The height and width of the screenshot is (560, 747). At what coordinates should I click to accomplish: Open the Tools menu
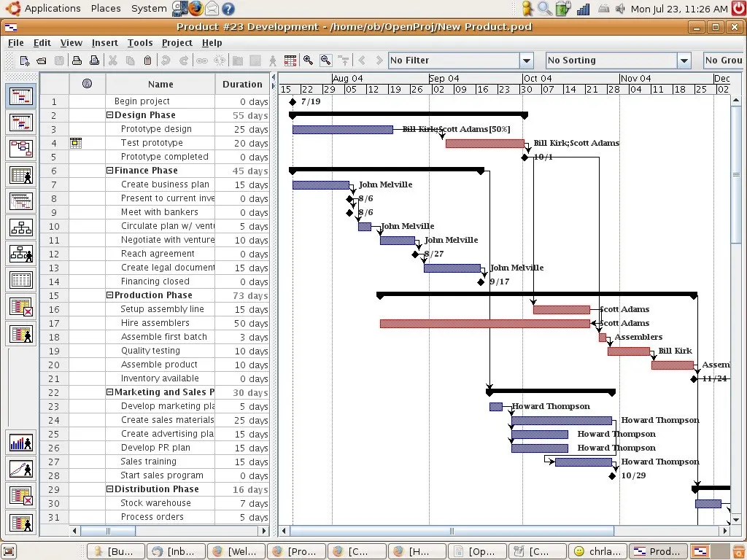pos(140,43)
